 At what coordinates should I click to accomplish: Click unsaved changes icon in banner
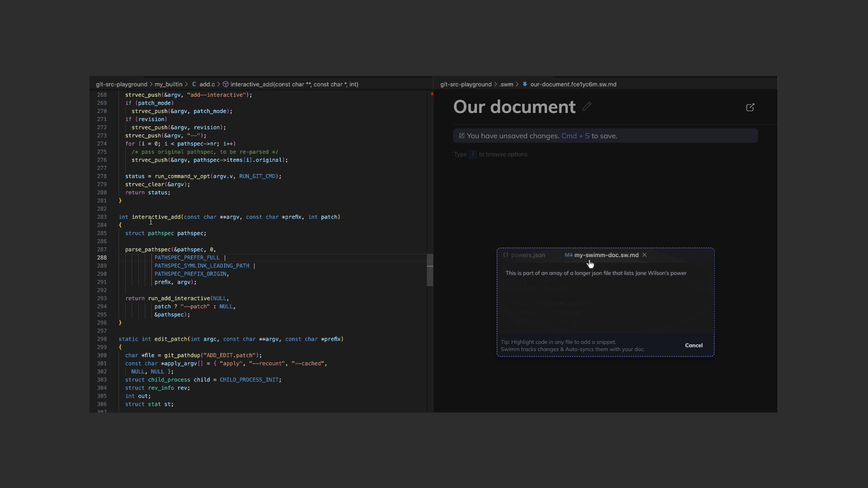point(462,136)
